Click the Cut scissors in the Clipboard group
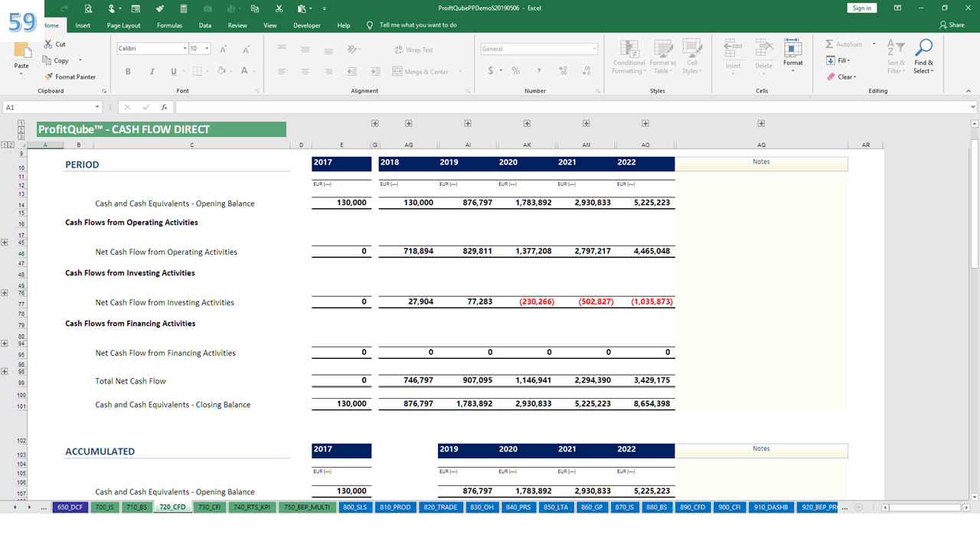The width and height of the screenshot is (980, 551). pyautogui.click(x=49, y=44)
